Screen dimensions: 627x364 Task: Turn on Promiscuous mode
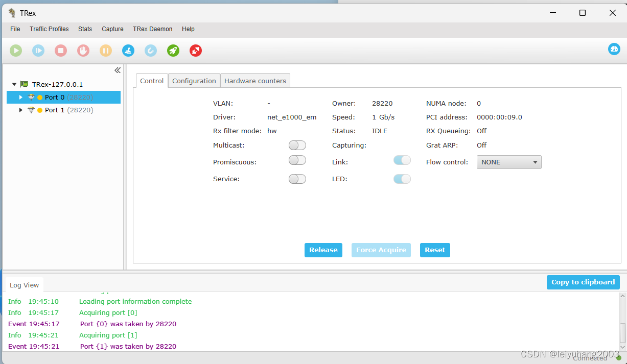(297, 160)
